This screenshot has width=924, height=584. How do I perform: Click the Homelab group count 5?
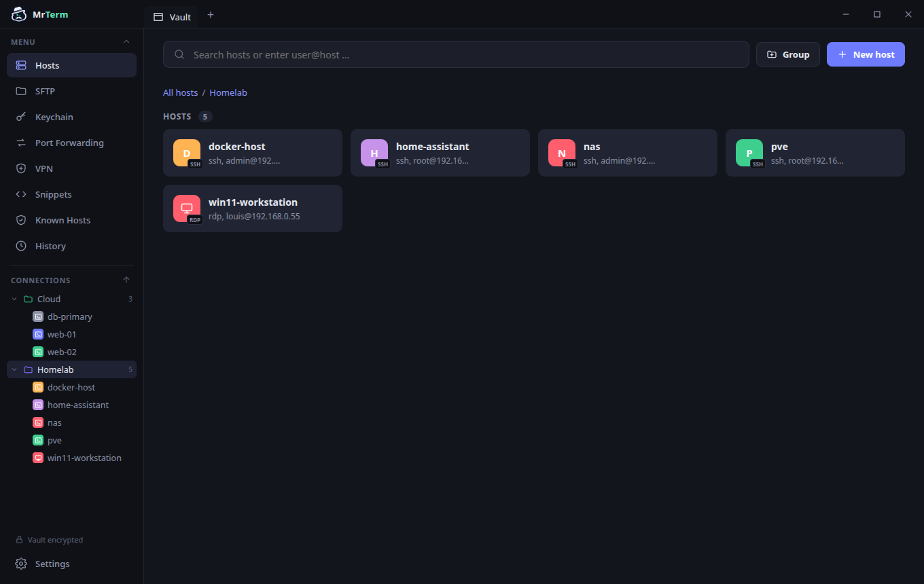(130, 369)
